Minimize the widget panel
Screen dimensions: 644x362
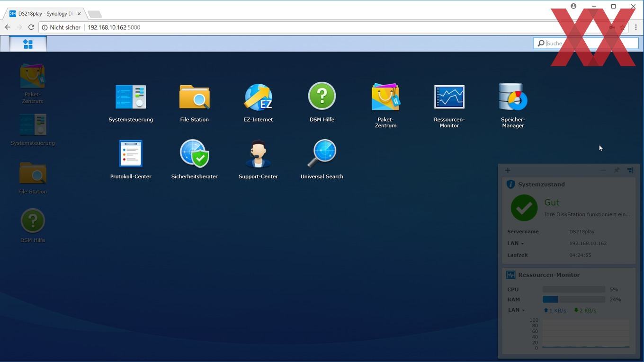(603, 170)
